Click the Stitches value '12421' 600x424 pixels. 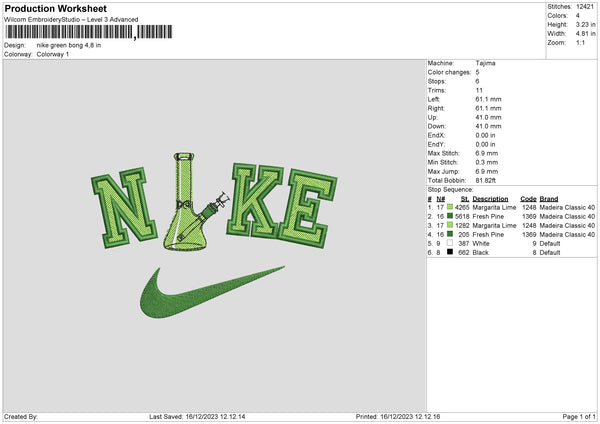[585, 7]
